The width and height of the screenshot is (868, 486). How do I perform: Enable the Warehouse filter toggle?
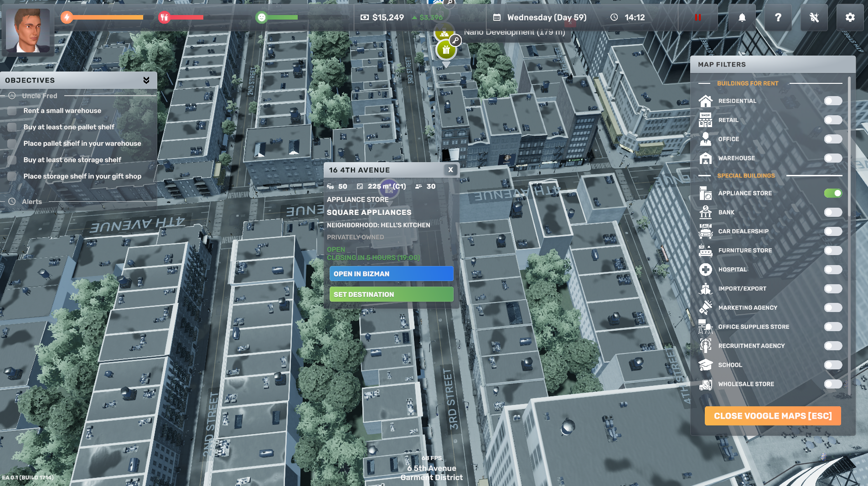tap(832, 158)
